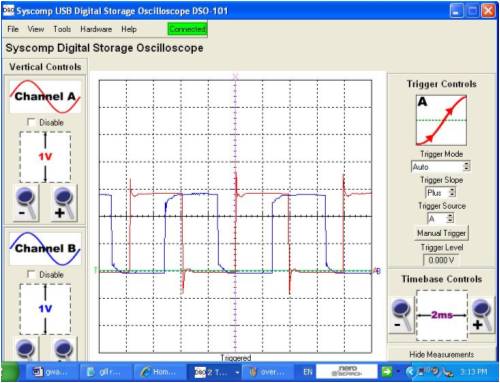Change the Trigger Source A selector
Image resolution: width=500 pixels, height=383 pixels.
tap(440, 219)
